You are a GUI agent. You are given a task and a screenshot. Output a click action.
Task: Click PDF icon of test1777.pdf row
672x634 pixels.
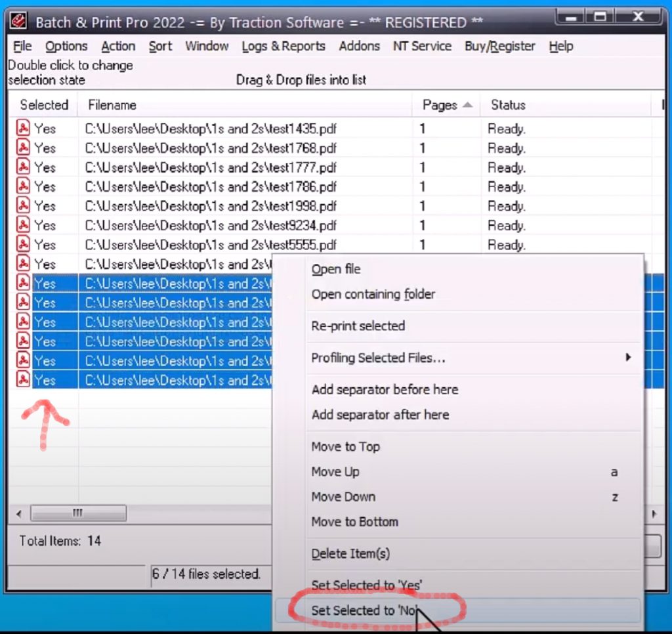23,167
